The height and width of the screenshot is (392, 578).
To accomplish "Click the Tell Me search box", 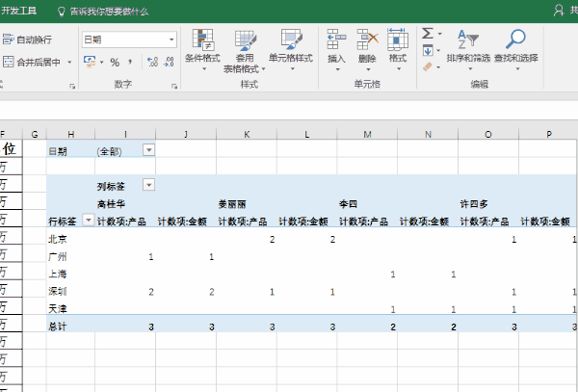I will pyautogui.click(x=109, y=11).
